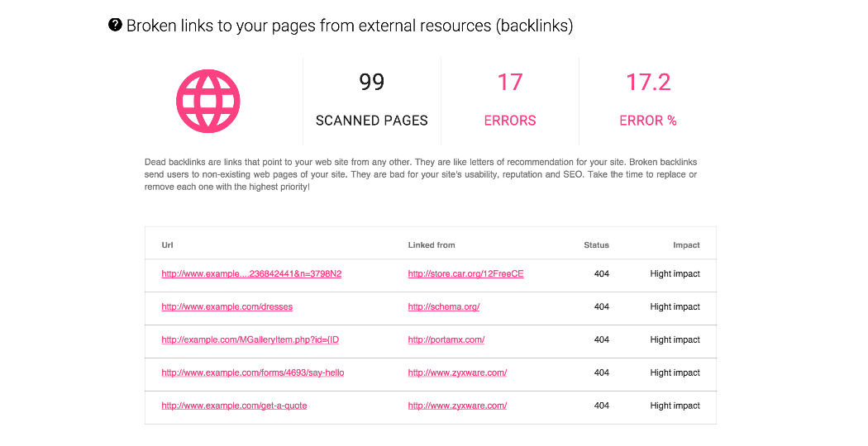Visit zyxware.com link in say-hello row

(x=457, y=372)
